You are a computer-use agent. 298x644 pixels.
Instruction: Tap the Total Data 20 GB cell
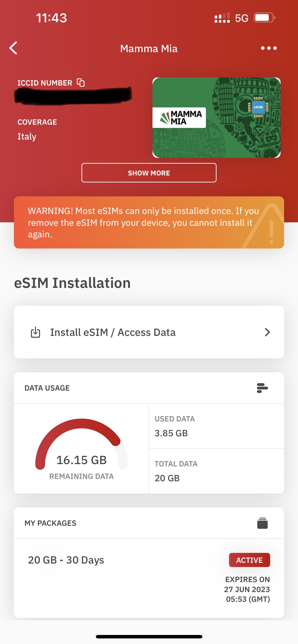[x=216, y=471]
